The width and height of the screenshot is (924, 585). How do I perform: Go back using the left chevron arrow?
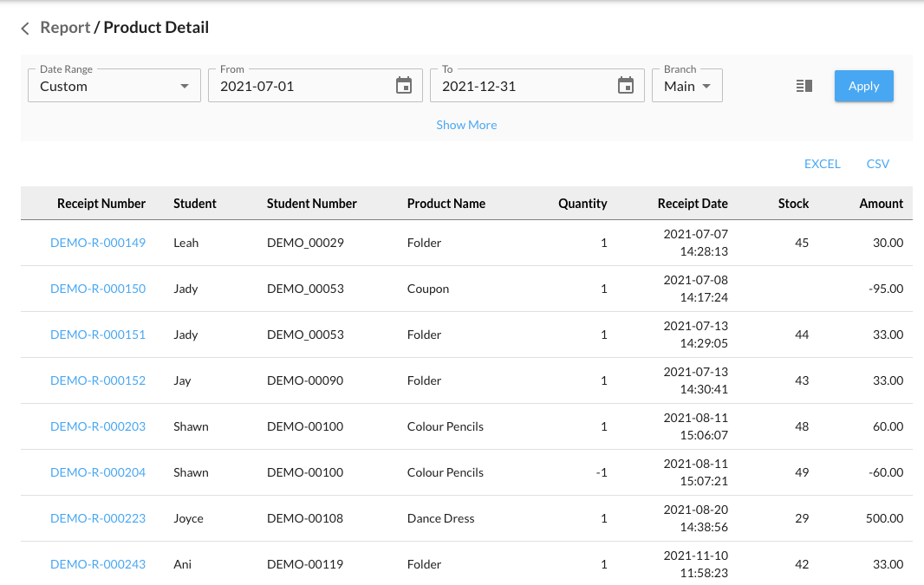(25, 29)
